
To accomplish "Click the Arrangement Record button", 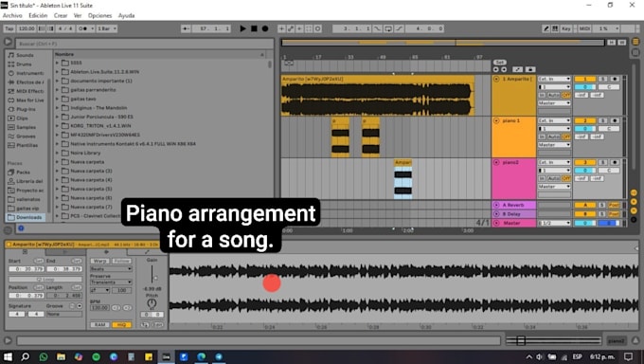I will 265,28.
